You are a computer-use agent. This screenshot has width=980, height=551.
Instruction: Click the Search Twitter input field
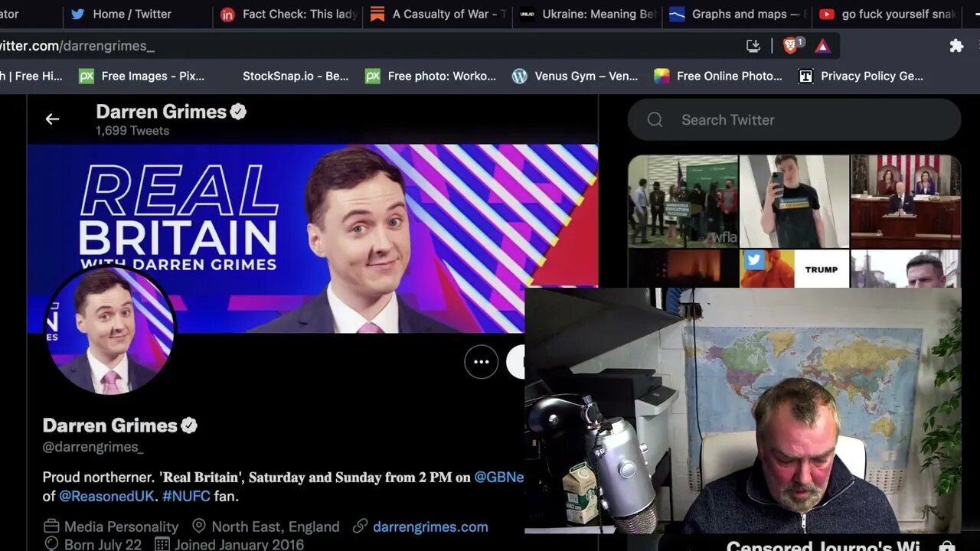[x=794, y=119]
